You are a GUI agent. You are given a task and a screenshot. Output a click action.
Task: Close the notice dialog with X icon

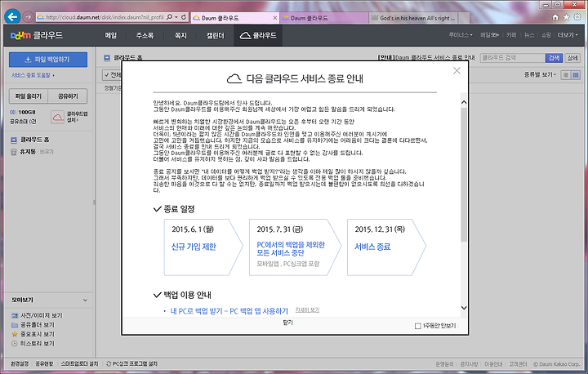click(x=457, y=70)
